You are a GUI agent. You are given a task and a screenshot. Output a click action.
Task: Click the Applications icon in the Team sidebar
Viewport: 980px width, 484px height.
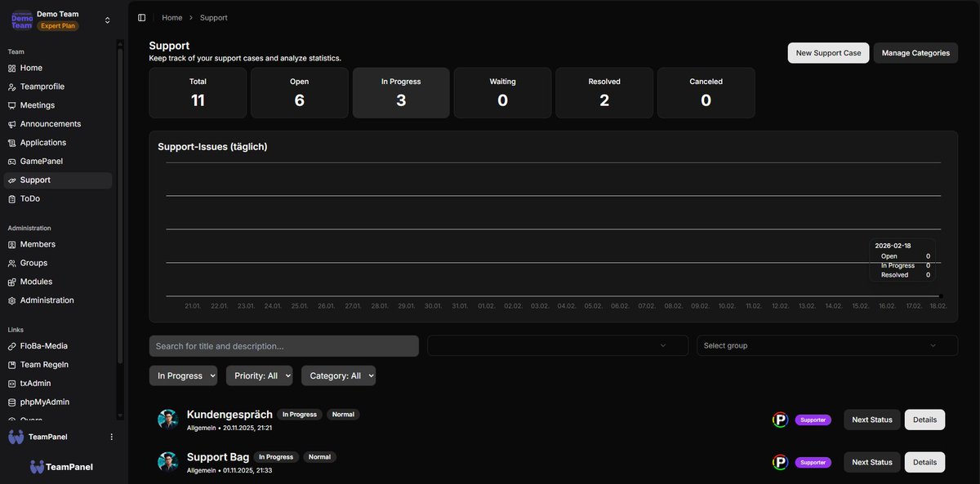click(x=13, y=142)
